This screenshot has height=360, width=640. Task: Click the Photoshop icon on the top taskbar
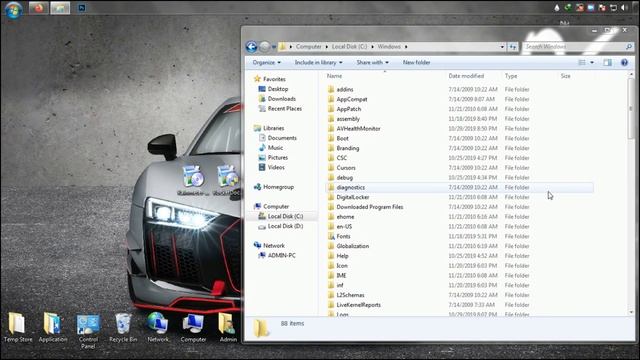click(82, 8)
